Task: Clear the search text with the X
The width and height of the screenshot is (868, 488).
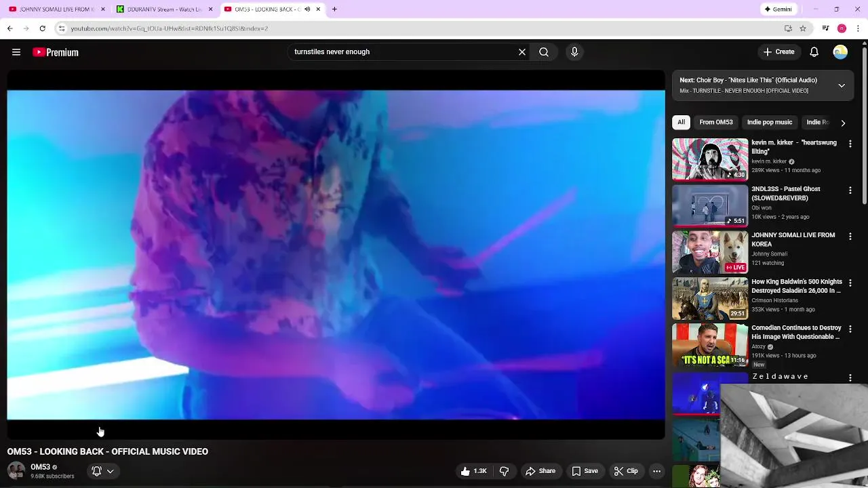Action: point(522,52)
